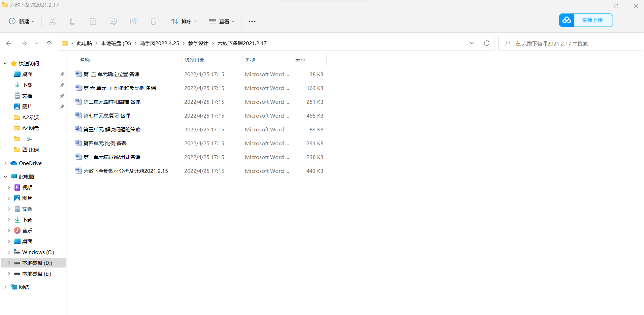This screenshot has width=644, height=315.
Task: Open the 查看 view menu
Action: (x=222, y=21)
